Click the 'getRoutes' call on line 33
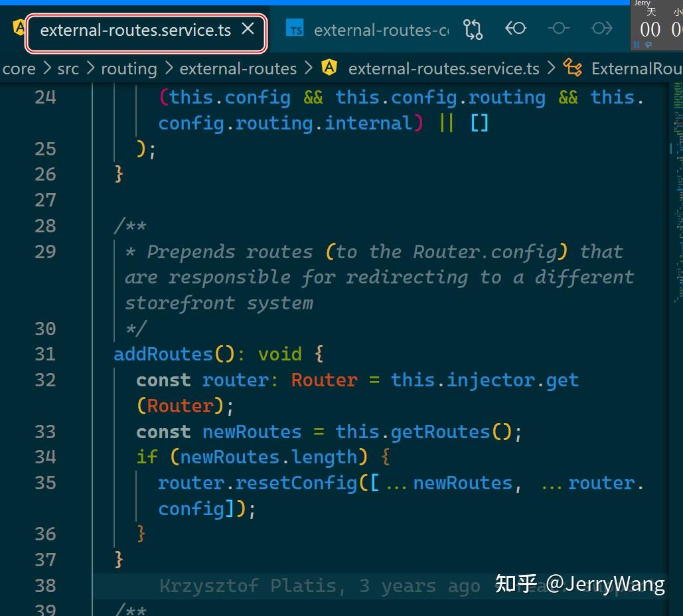 pos(440,431)
